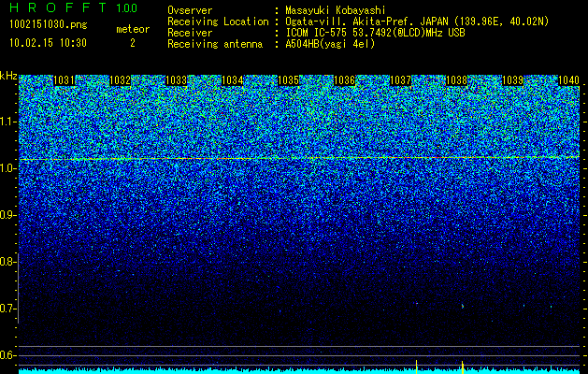Click the 1040 time marker
Screen dimensions: 588x374
[x=568, y=80]
